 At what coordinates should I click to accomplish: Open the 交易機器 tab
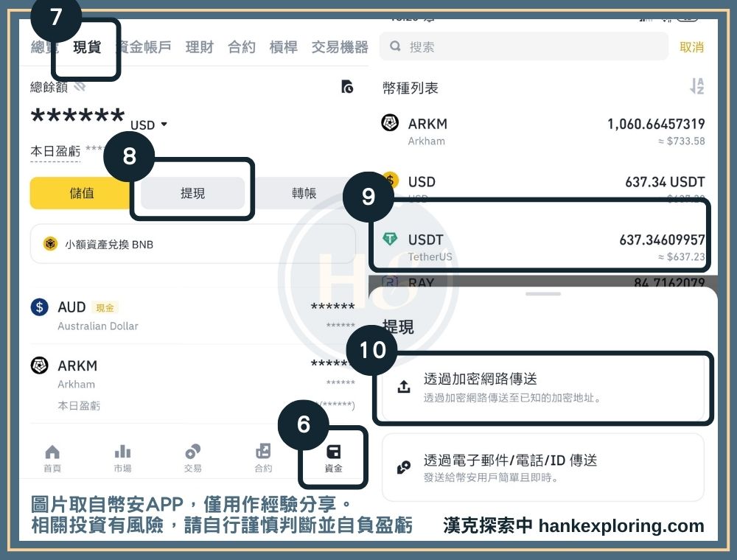click(x=340, y=47)
